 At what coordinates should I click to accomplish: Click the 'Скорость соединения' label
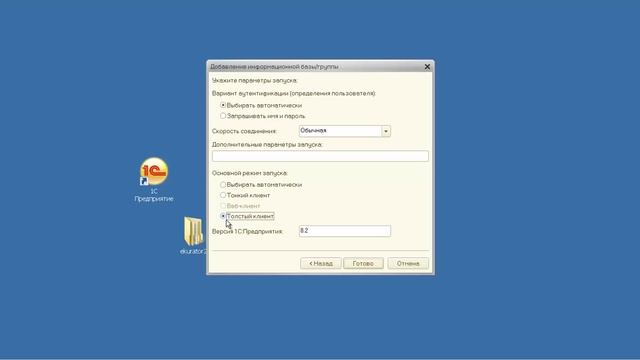coord(244,131)
